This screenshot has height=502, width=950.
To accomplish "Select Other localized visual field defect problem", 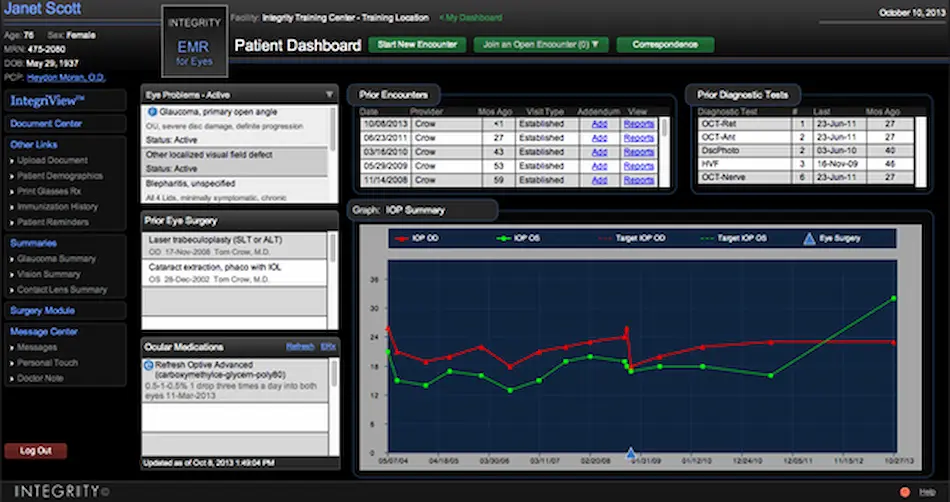I will pos(235,162).
